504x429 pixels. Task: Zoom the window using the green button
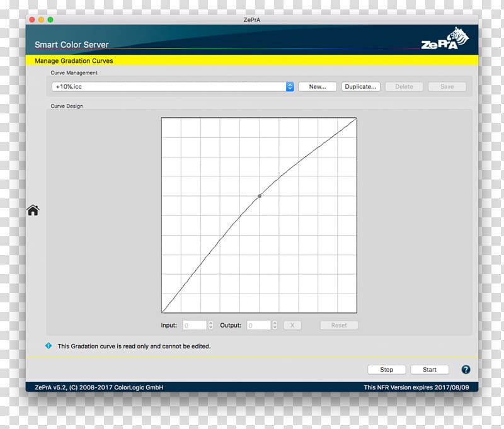[x=50, y=20]
